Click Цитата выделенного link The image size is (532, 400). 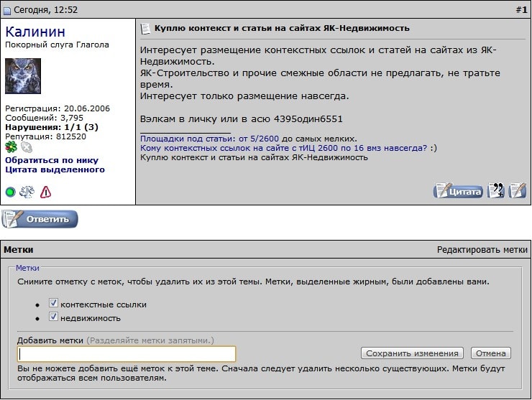(55, 169)
